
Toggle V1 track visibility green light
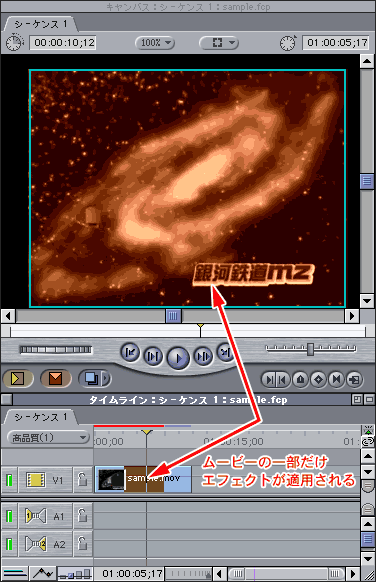coord(9,480)
